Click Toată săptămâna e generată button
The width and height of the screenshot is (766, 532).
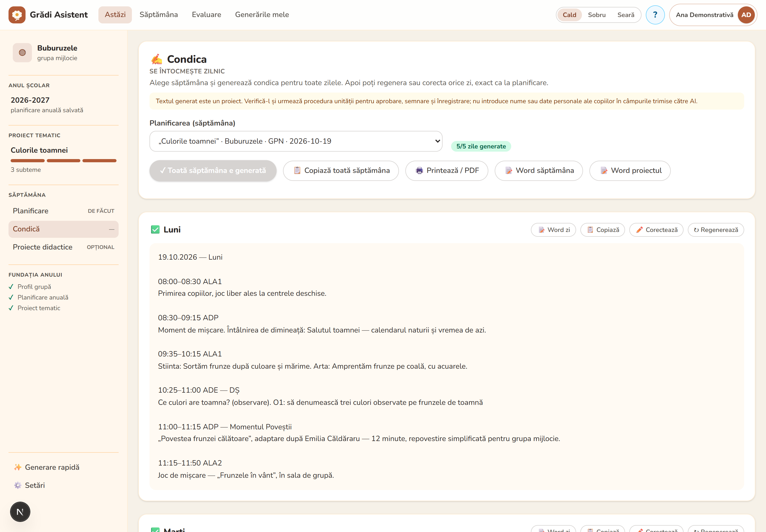213,171
